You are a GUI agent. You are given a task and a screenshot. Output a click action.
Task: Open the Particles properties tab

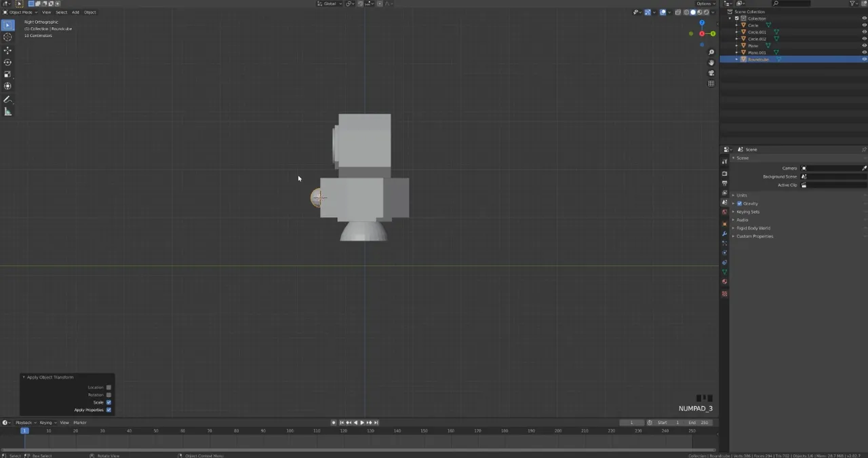click(x=724, y=243)
